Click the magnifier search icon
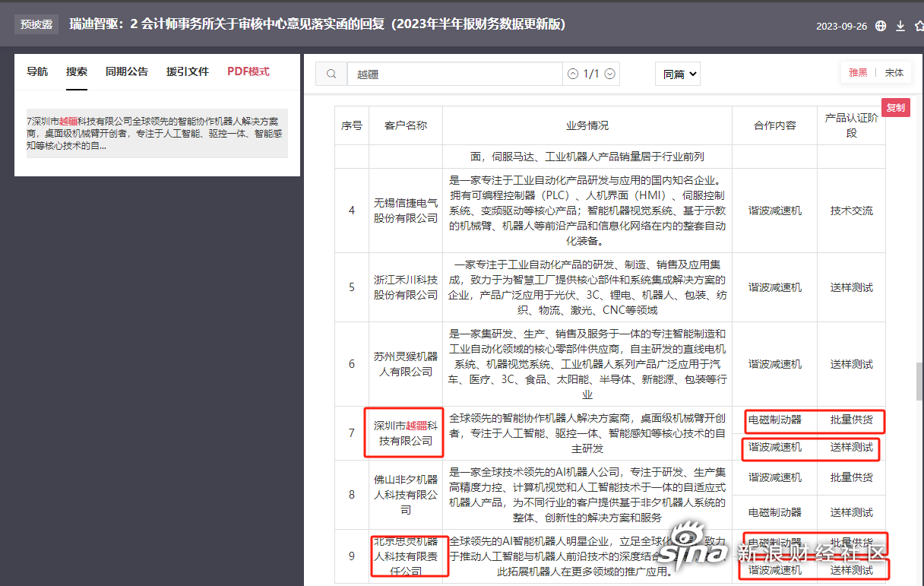 tap(331, 74)
